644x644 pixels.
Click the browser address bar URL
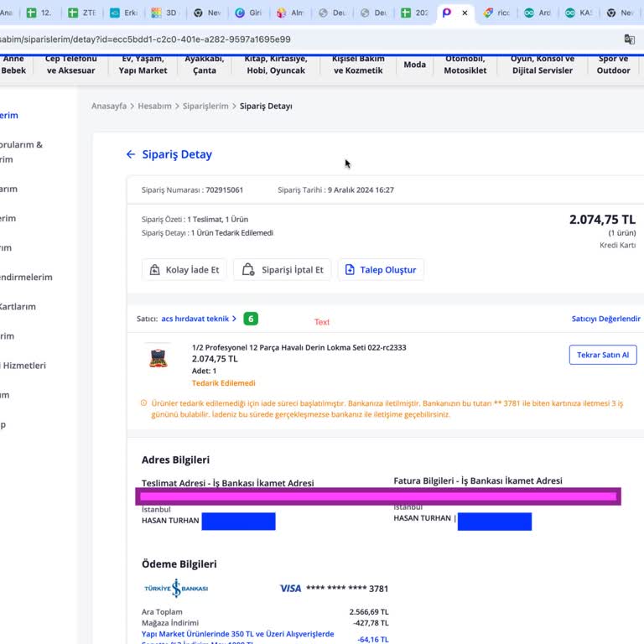click(x=145, y=39)
